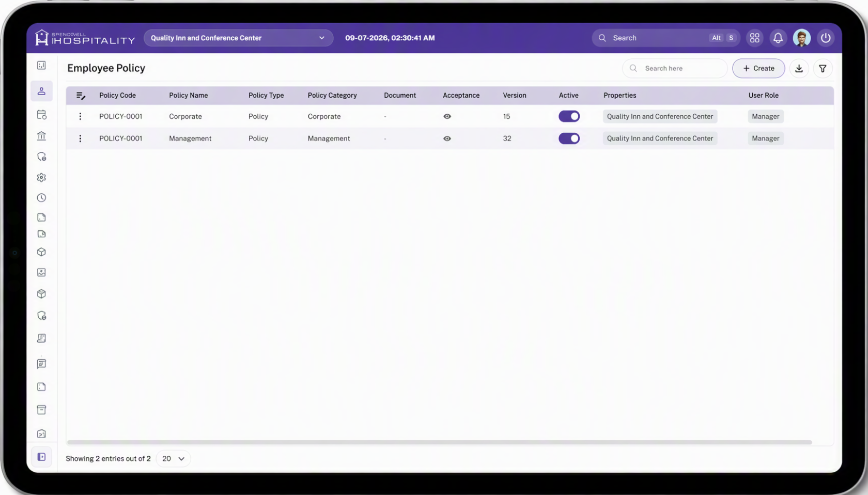868x495 pixels.
Task: View acceptance eye for Corporate policy
Action: point(447,117)
